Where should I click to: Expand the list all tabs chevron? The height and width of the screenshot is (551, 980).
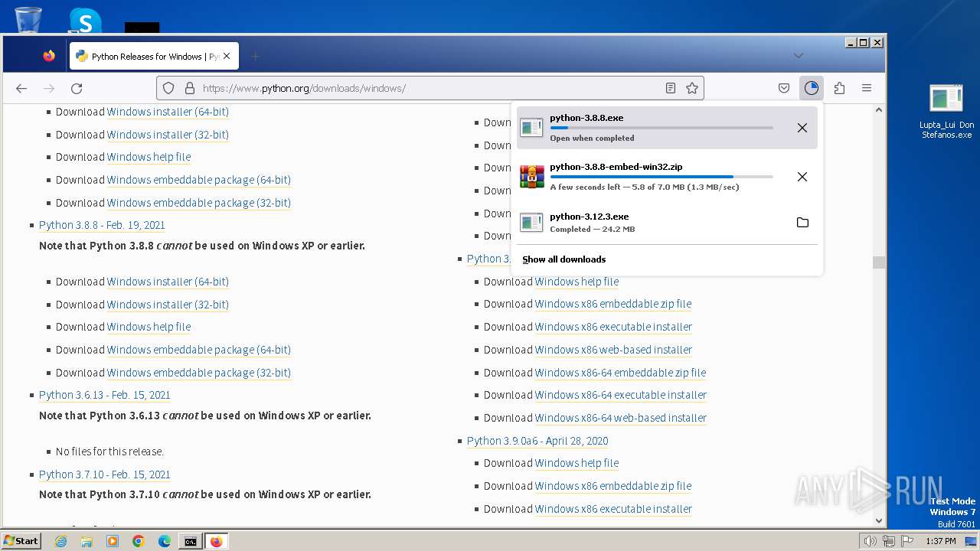click(799, 55)
